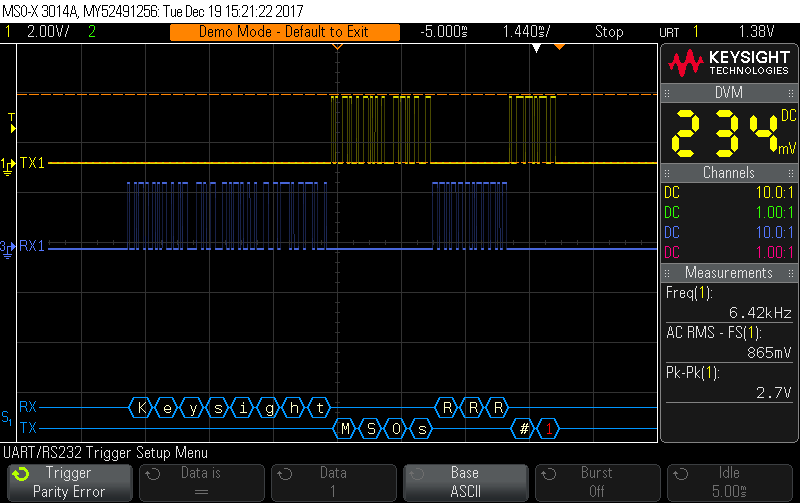Select decoded RX character K

(141, 408)
